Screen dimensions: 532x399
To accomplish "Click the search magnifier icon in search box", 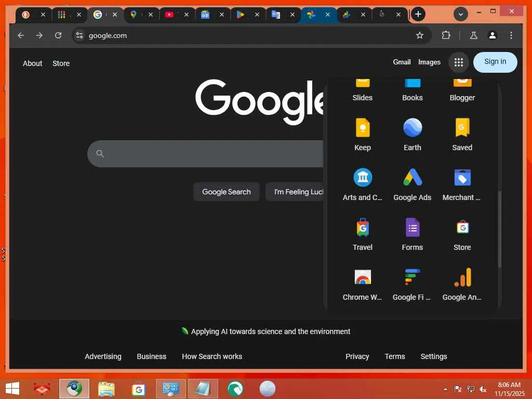I will click(100, 153).
